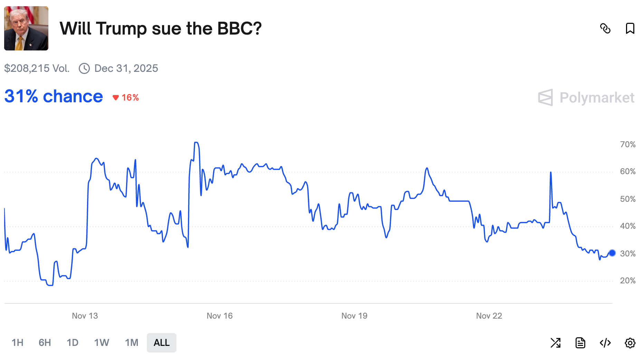Screen dimensions: 644x358
Task: Open the document details icon
Action: point(580,343)
